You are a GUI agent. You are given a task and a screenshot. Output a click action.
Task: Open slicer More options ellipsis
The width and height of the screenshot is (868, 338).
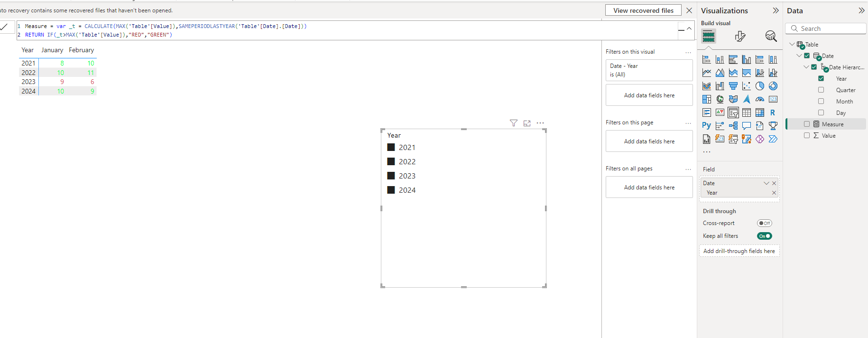tap(540, 123)
